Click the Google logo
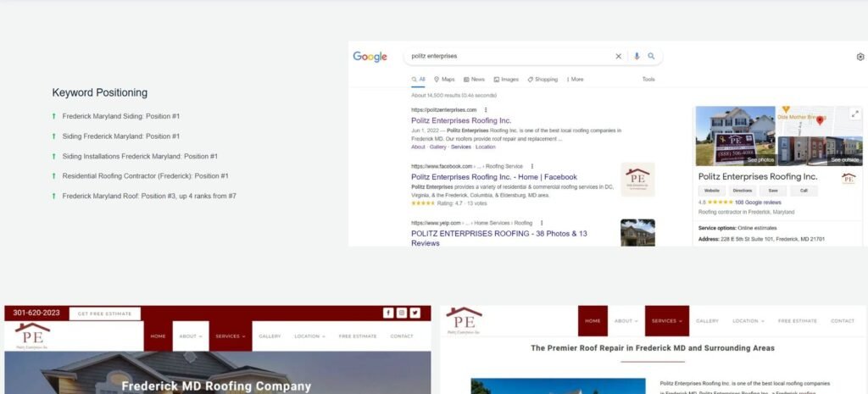 point(370,57)
